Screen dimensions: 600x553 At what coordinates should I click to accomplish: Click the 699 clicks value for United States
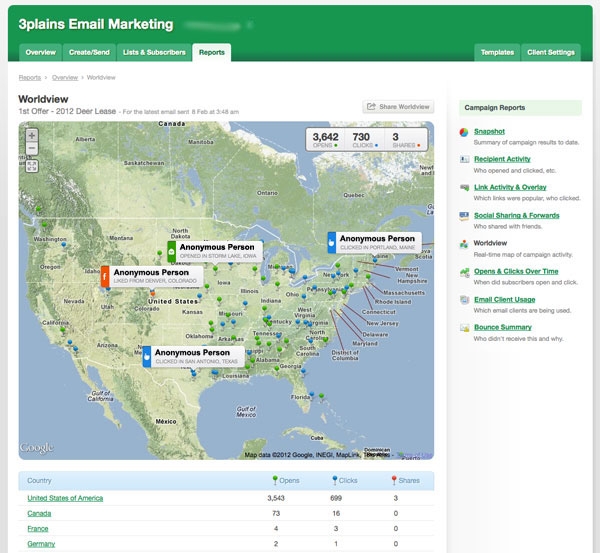tap(336, 498)
